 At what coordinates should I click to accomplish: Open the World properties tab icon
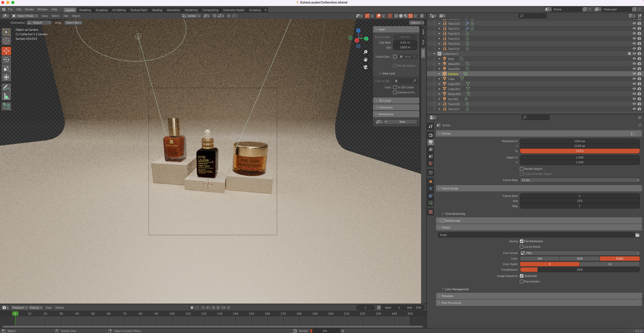[x=431, y=163]
